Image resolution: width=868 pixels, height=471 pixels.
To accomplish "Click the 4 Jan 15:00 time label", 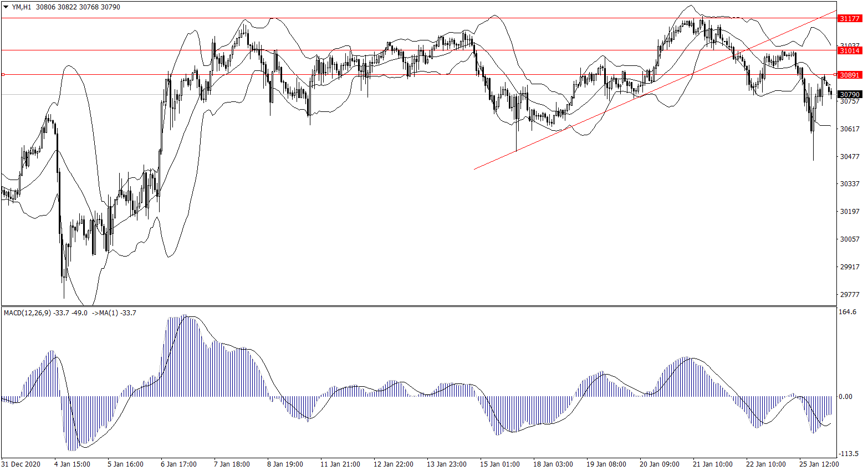I will tap(72, 464).
